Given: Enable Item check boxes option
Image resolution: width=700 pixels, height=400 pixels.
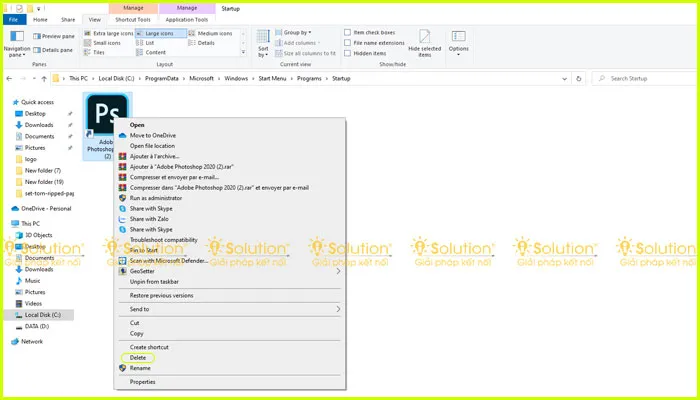Looking at the screenshot, I should 346,32.
